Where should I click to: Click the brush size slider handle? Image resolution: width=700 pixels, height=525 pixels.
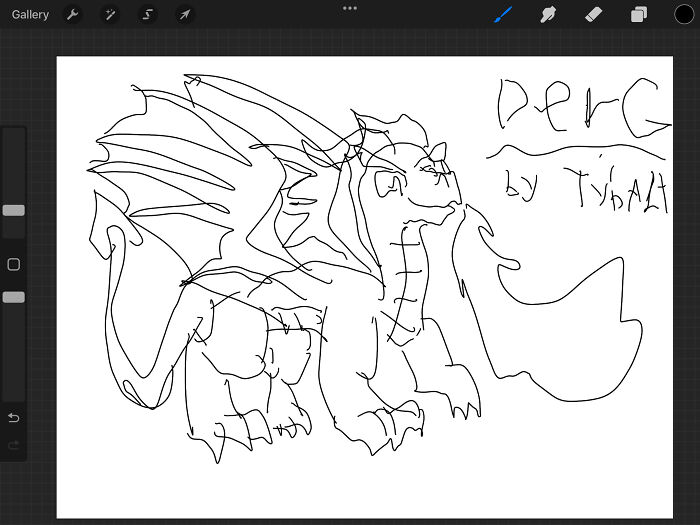pos(14,210)
